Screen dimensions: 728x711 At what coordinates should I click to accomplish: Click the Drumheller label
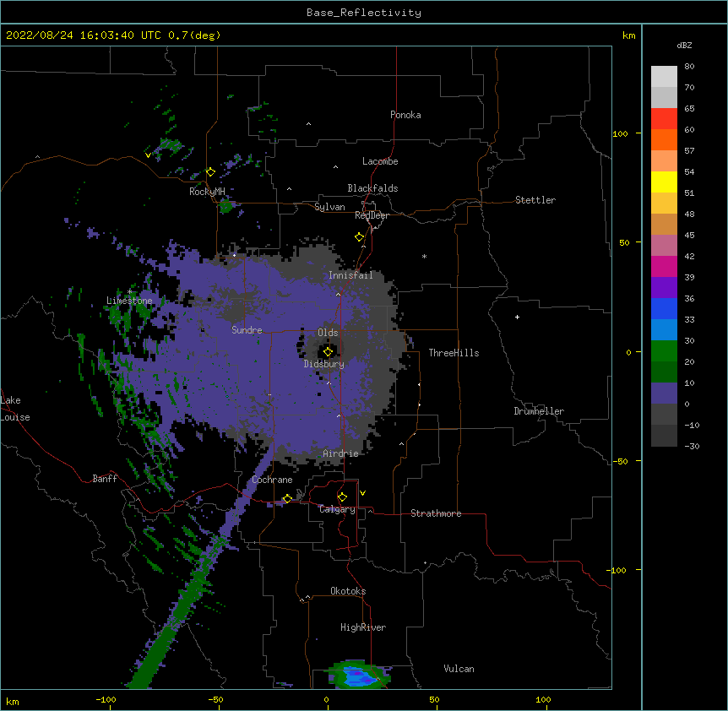(x=539, y=411)
